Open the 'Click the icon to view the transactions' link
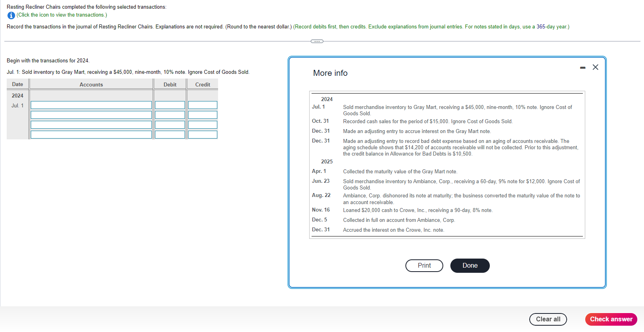The width and height of the screenshot is (644, 332). pyautogui.click(x=62, y=15)
